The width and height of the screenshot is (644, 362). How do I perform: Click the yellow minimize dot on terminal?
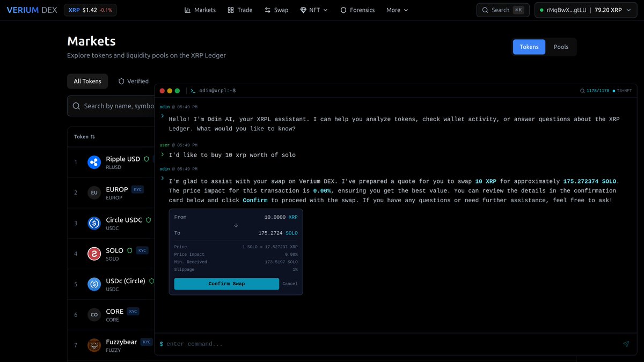pos(170,91)
